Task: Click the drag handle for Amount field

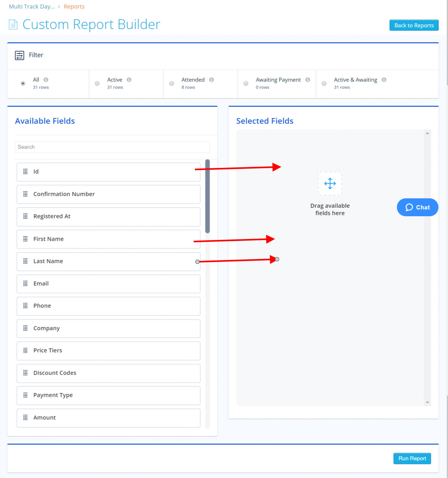Action: [25, 418]
